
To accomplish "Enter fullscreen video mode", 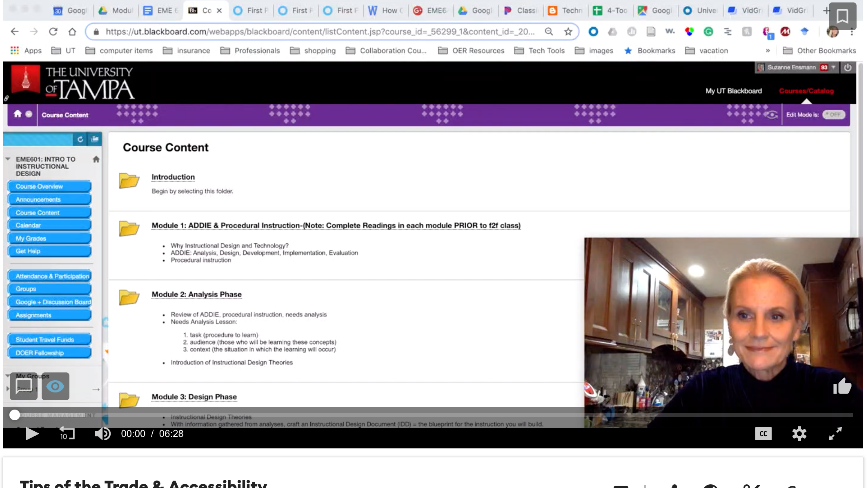I will click(x=835, y=434).
